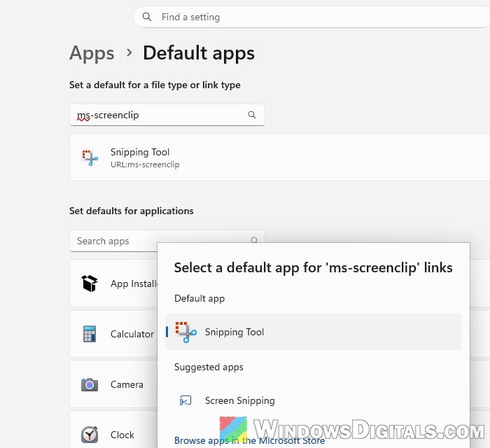This screenshot has height=448, width=490.
Task: Click the Calculator app icon
Action: (x=90, y=334)
